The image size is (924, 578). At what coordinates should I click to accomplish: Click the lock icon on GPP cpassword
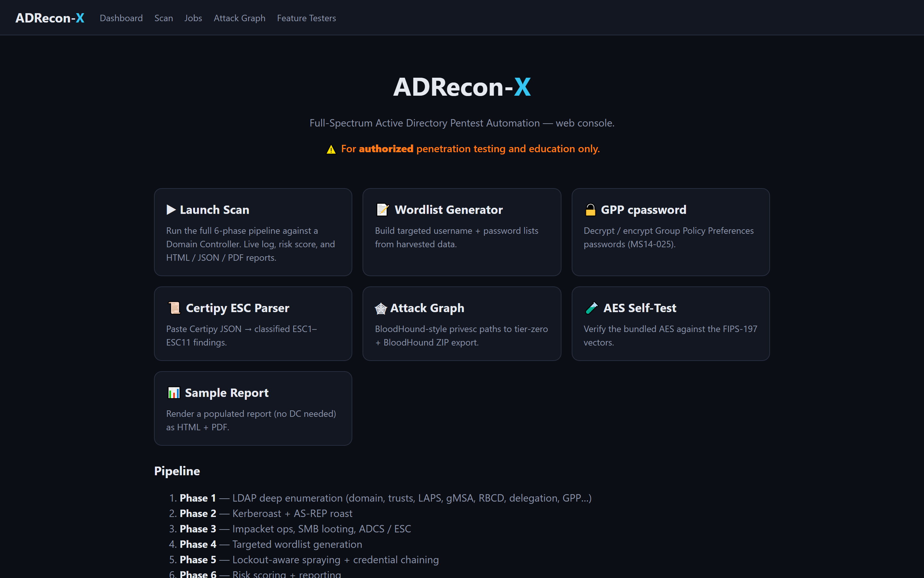pyautogui.click(x=590, y=210)
